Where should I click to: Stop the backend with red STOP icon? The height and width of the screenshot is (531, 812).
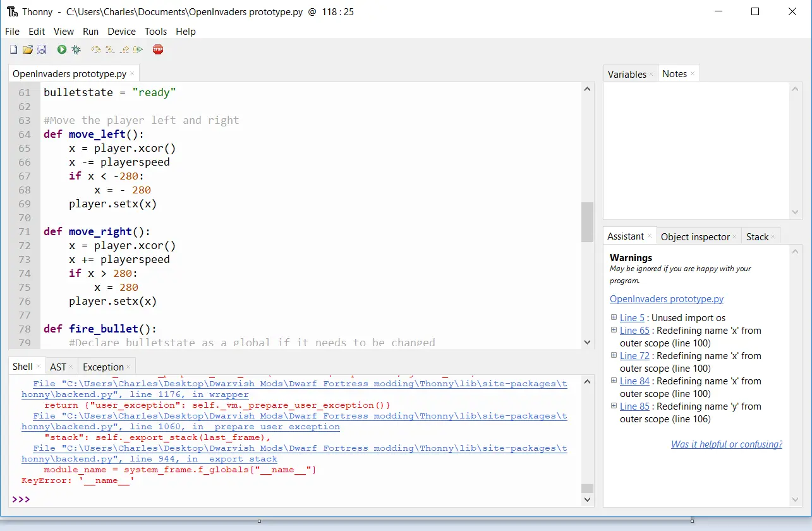(x=158, y=49)
